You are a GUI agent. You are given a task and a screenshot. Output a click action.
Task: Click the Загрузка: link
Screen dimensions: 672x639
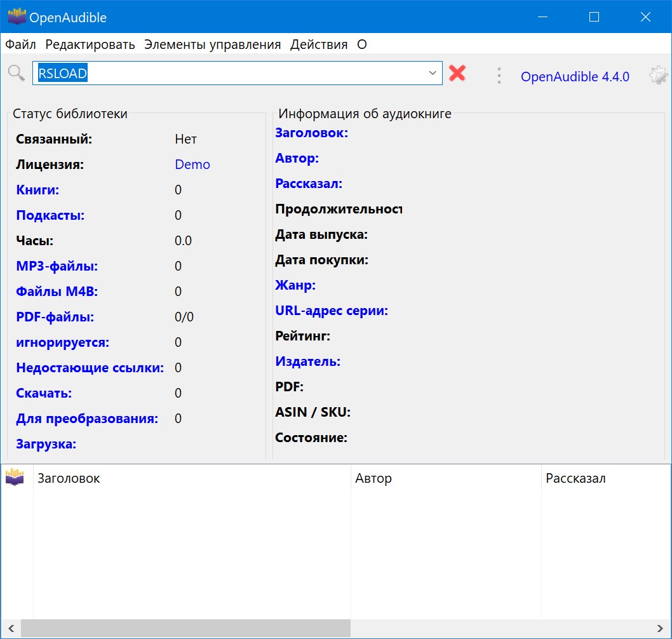tap(46, 444)
